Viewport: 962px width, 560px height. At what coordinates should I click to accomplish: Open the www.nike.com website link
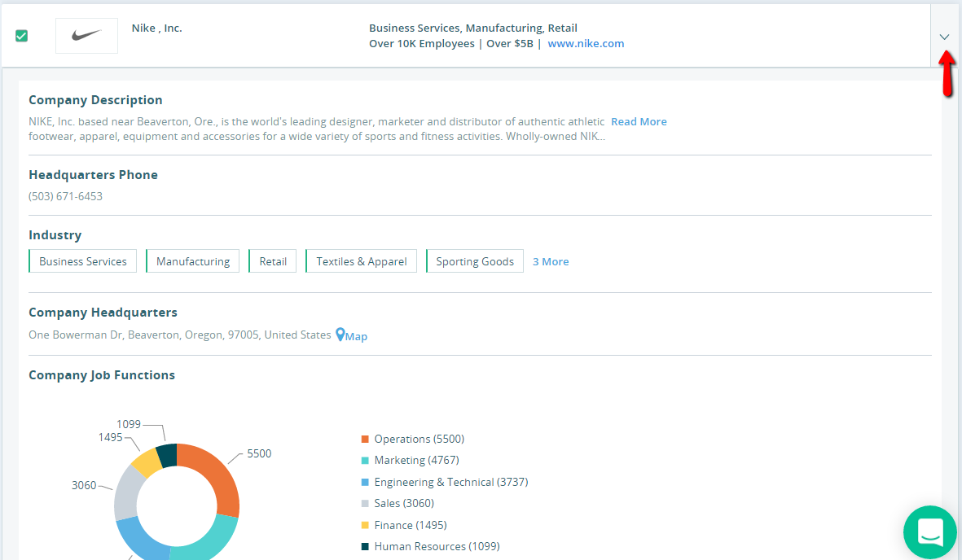(x=586, y=44)
